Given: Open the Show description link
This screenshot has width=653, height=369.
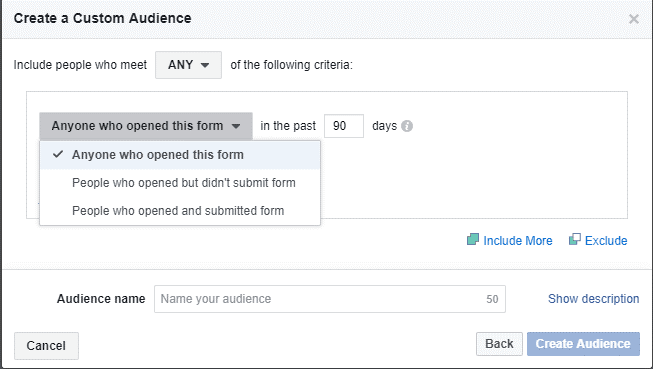Looking at the screenshot, I should click(593, 299).
